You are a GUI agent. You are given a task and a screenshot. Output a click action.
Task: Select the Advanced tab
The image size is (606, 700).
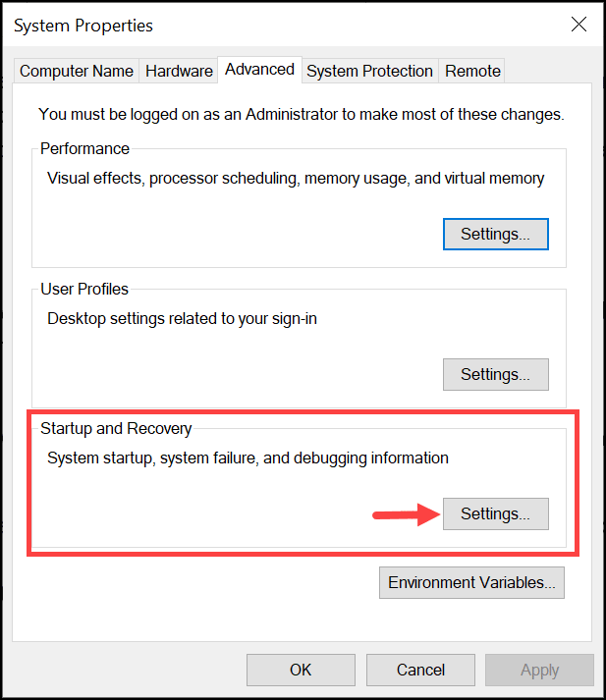(x=259, y=69)
